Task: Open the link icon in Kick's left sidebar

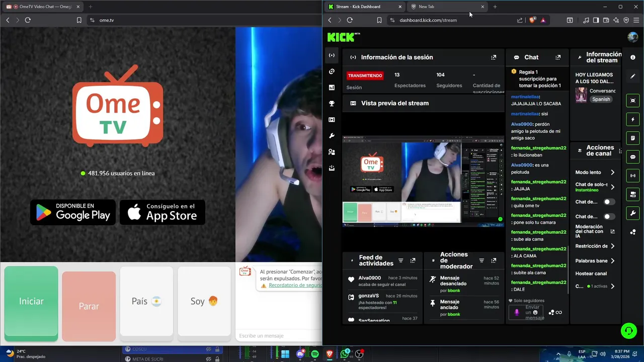Action: pos(332,71)
